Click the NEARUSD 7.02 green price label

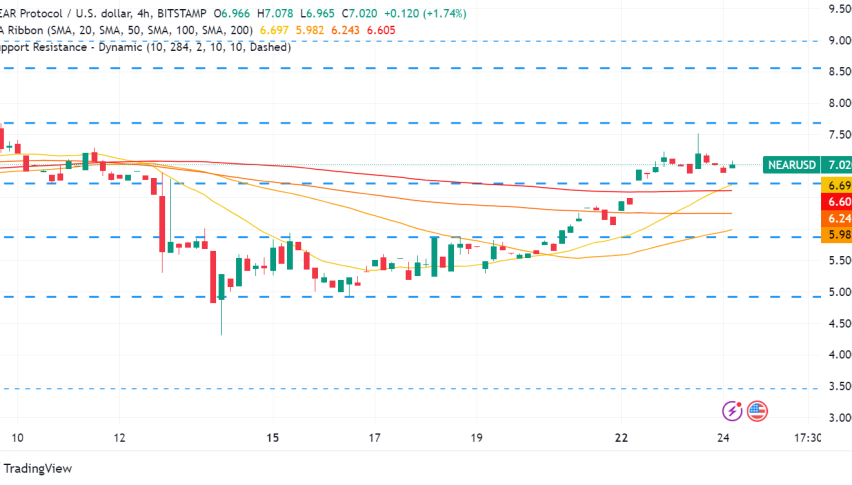pos(806,165)
